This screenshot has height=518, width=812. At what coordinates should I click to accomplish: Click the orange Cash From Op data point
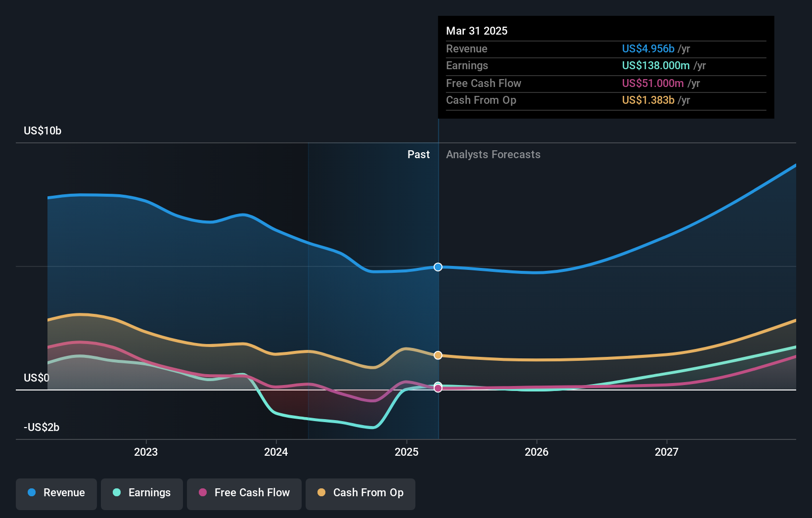[438, 355]
